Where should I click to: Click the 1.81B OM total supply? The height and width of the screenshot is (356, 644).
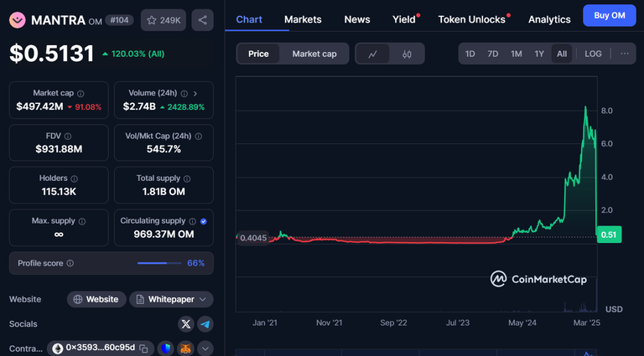click(164, 192)
